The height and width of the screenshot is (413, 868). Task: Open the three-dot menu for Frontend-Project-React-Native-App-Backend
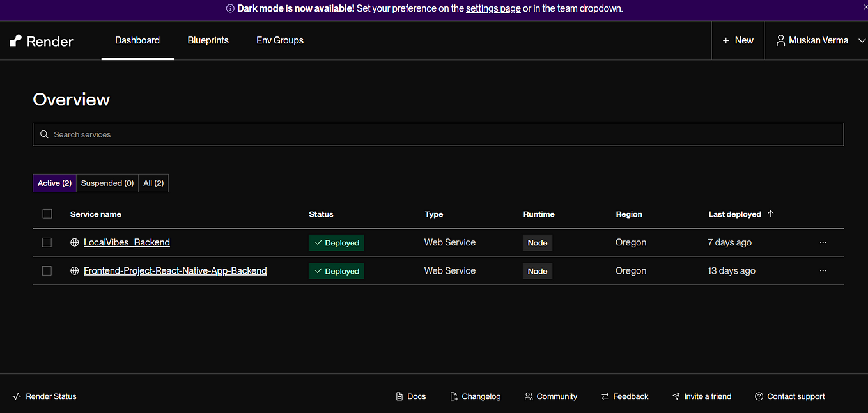point(823,270)
